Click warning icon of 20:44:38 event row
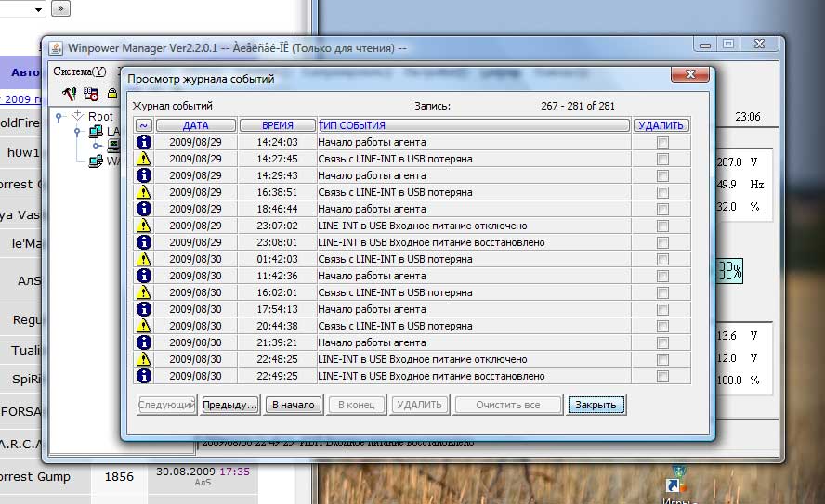Viewport: 825px width, 504px height. tap(144, 326)
